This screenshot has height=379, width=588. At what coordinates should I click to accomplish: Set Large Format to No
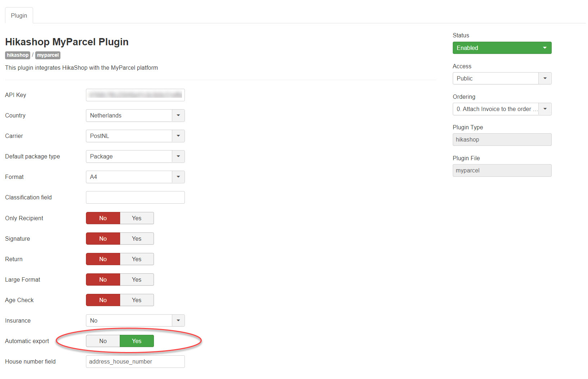coord(103,279)
